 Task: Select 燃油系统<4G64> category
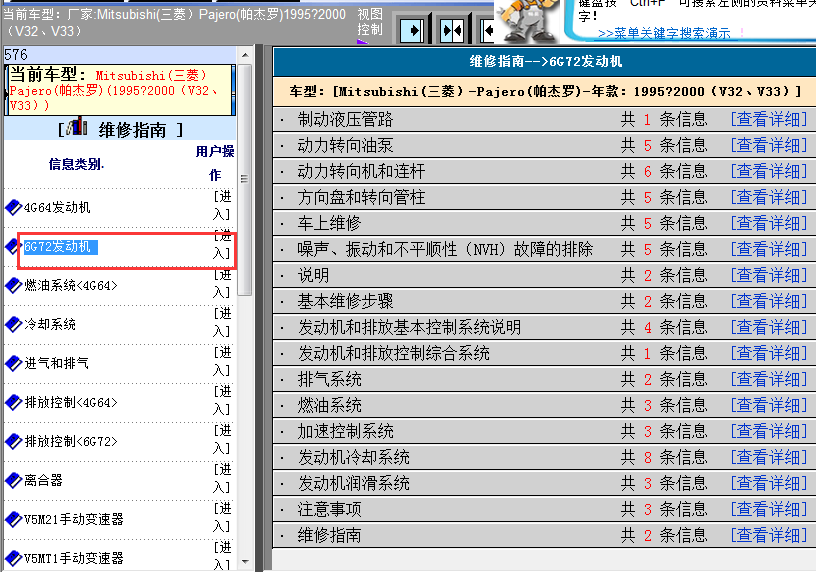[71, 285]
